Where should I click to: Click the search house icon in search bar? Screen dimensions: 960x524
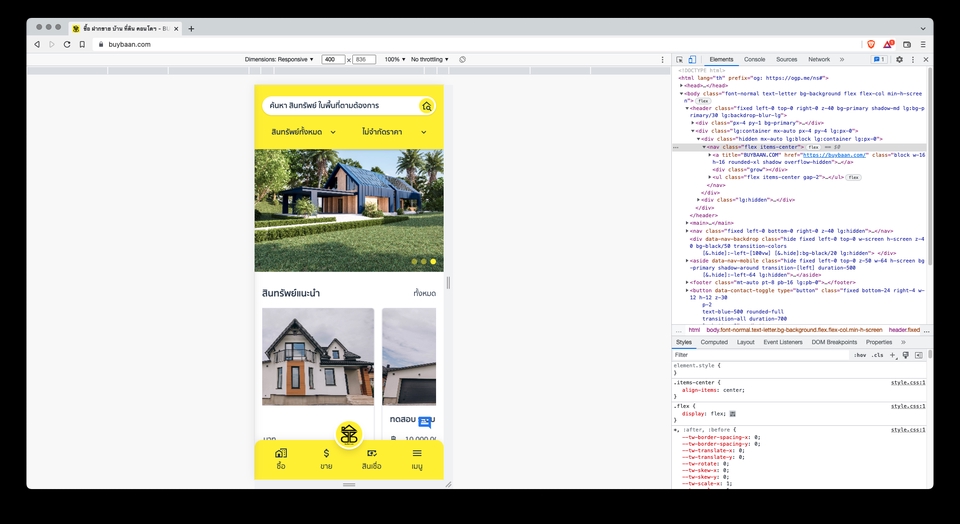click(427, 106)
